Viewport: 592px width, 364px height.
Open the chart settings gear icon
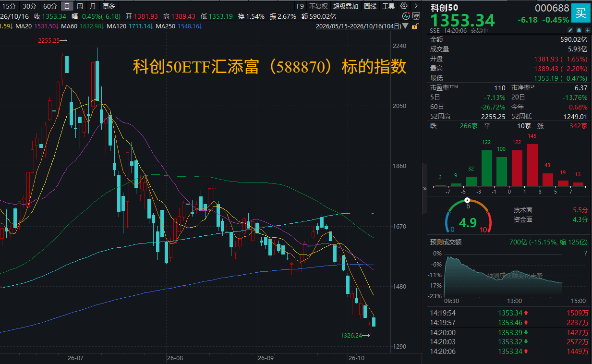click(x=404, y=6)
